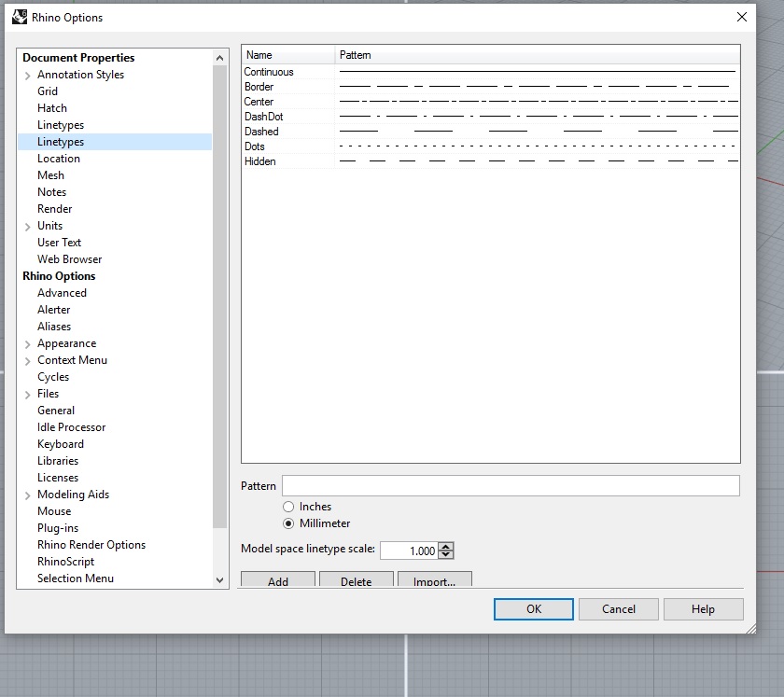Open the Advanced options page
784x697 pixels.
click(x=62, y=292)
